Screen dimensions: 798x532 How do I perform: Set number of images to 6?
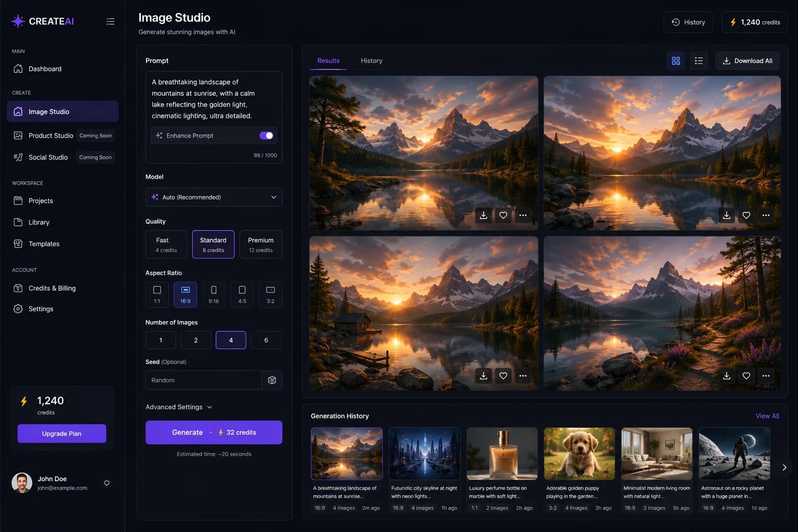coord(266,340)
